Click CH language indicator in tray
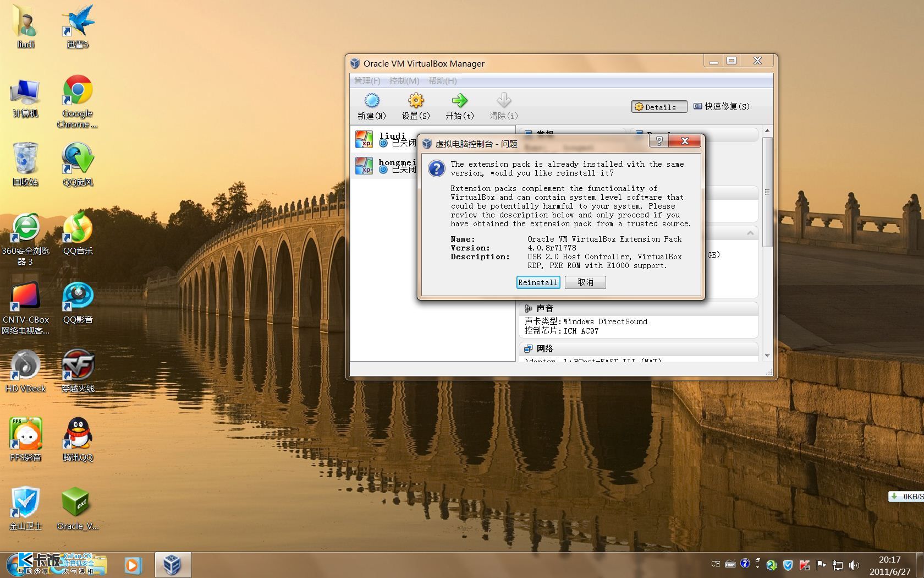924x578 pixels. pyautogui.click(x=716, y=564)
